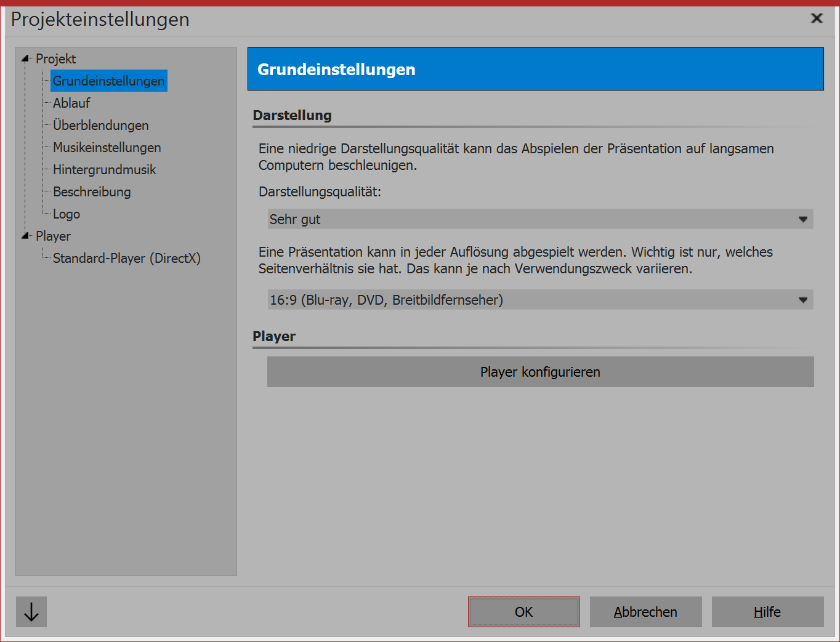The height and width of the screenshot is (642, 840).
Task: Open Hilfe for project settings
Action: point(767,612)
